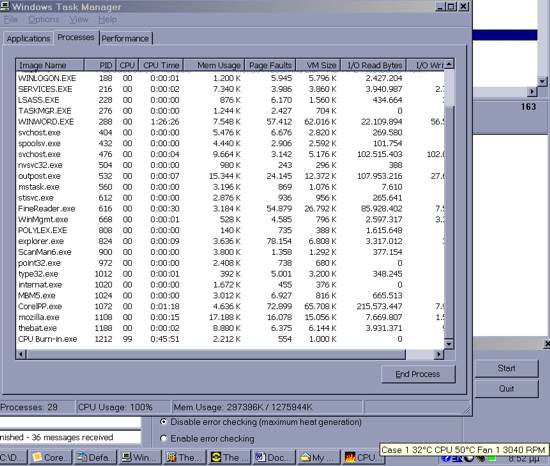Click the system tray clock
This screenshot has width=550, height=466.
(x=524, y=459)
